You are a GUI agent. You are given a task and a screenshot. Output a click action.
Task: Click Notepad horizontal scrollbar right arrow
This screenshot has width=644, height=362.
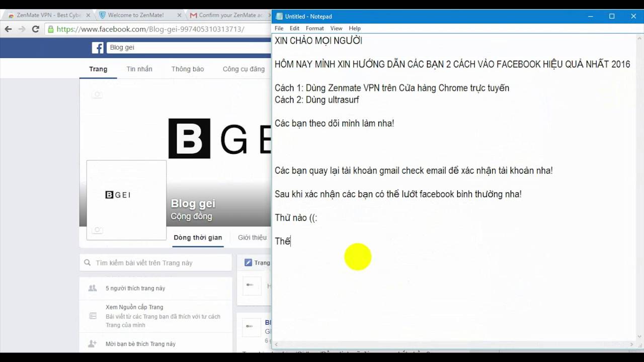(x=631, y=344)
